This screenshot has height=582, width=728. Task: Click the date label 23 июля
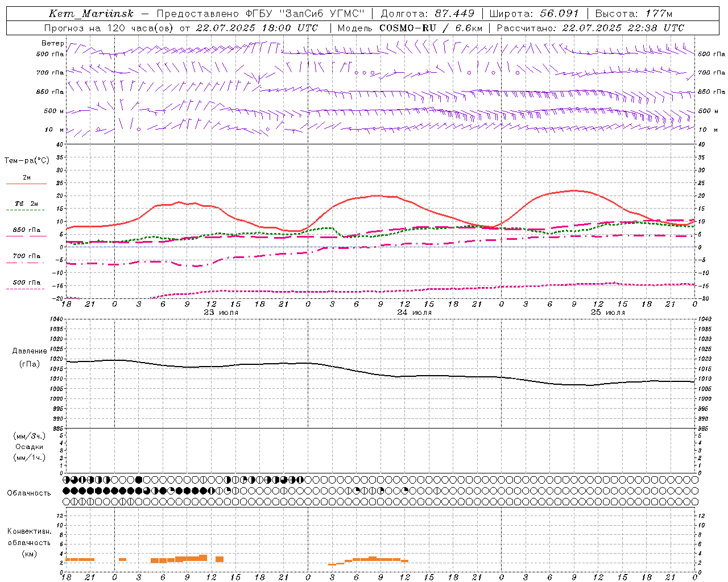pyautogui.click(x=221, y=313)
